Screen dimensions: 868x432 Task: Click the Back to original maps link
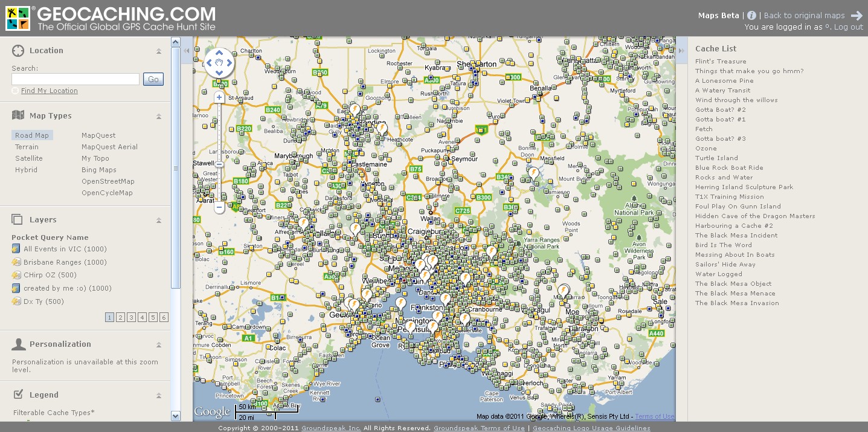[x=804, y=16]
